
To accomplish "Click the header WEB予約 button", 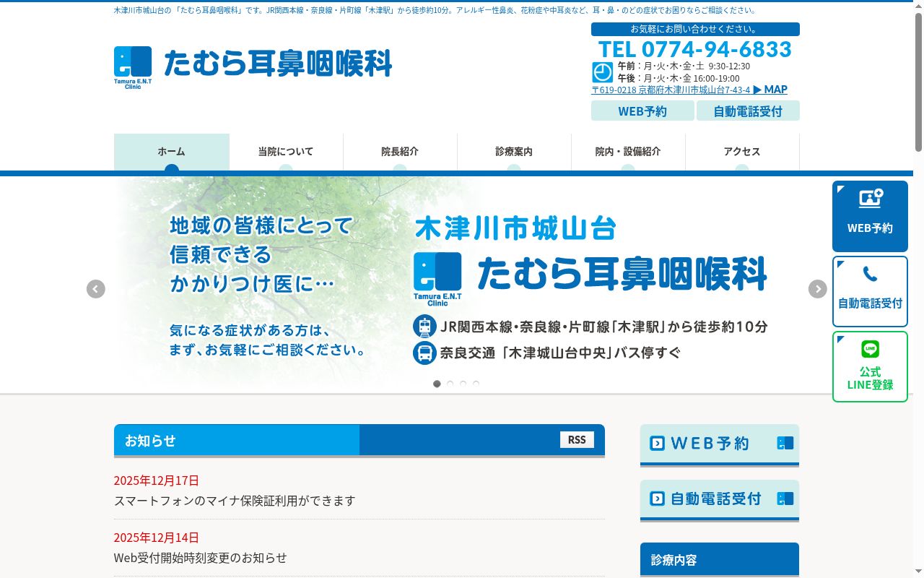I will coord(642,111).
